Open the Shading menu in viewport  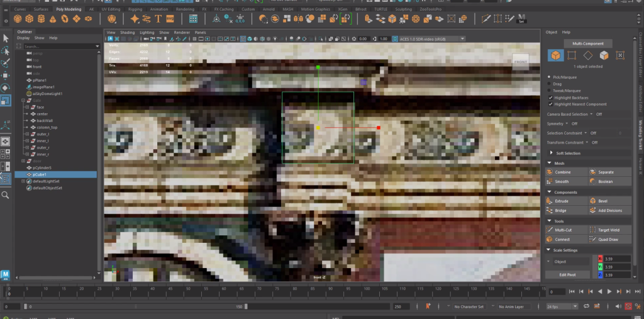[x=127, y=33]
